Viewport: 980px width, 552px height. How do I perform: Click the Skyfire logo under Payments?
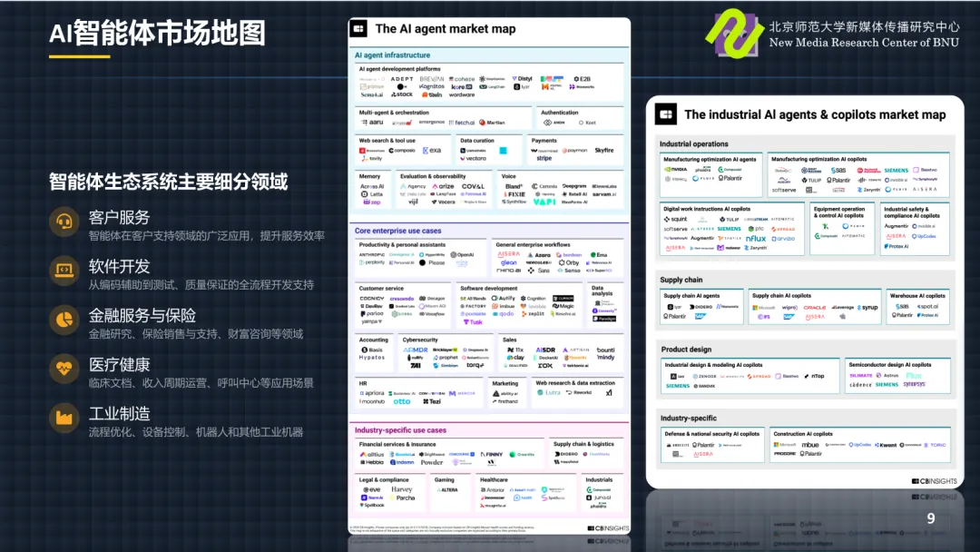click(603, 150)
